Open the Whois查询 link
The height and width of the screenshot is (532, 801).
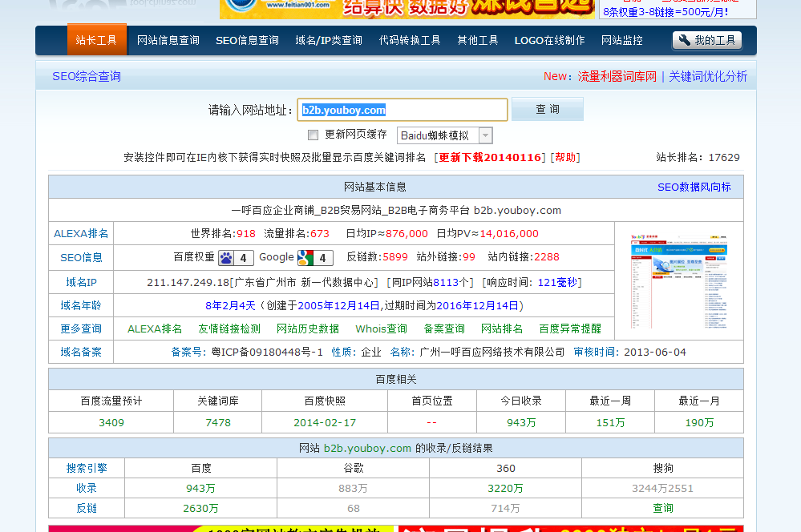click(382, 328)
